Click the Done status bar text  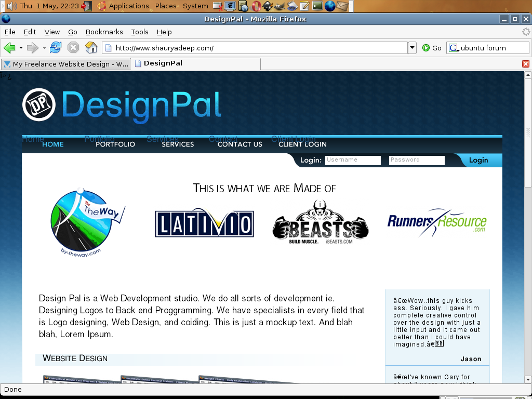13,390
